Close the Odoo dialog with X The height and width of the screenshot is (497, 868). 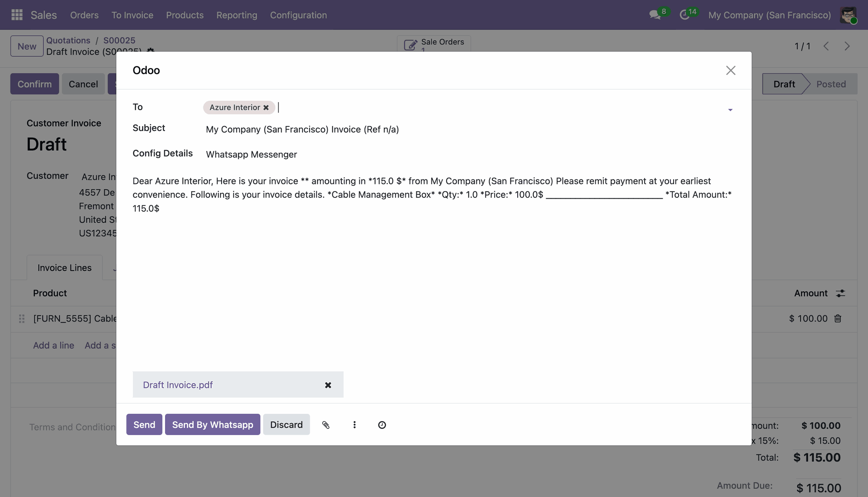coord(731,70)
